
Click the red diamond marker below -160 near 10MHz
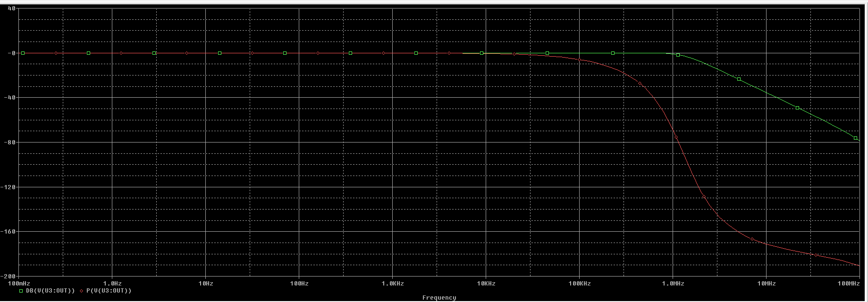click(x=752, y=239)
